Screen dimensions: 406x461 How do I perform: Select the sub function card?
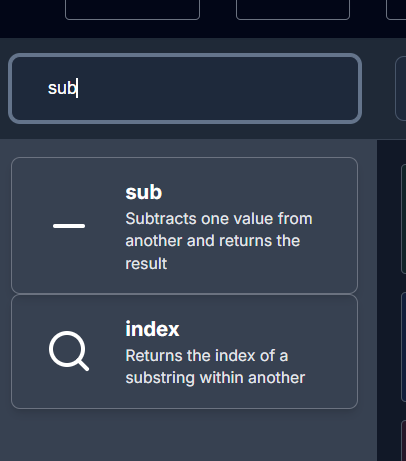(184, 225)
